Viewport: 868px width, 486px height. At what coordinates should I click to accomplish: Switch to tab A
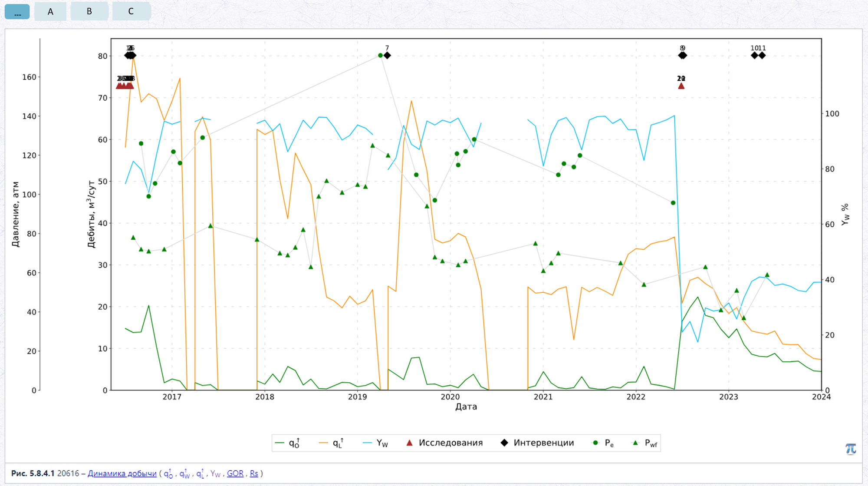[50, 11]
